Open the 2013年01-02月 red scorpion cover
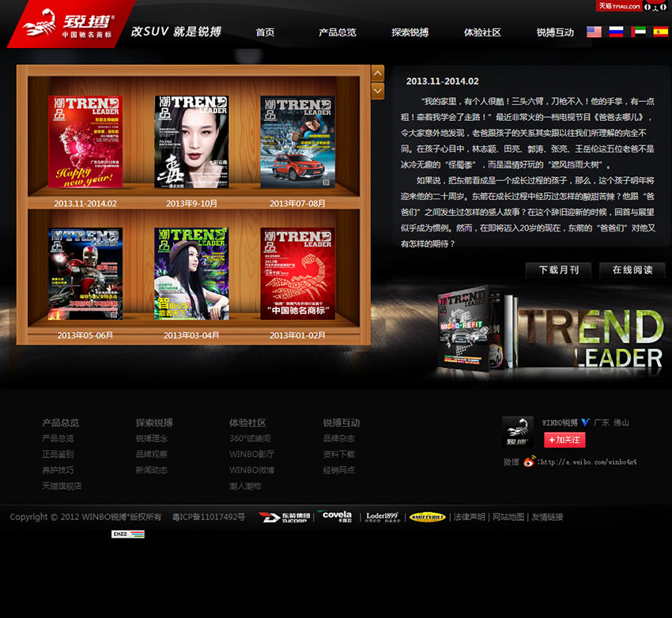This screenshot has width=672, height=618. point(297,273)
